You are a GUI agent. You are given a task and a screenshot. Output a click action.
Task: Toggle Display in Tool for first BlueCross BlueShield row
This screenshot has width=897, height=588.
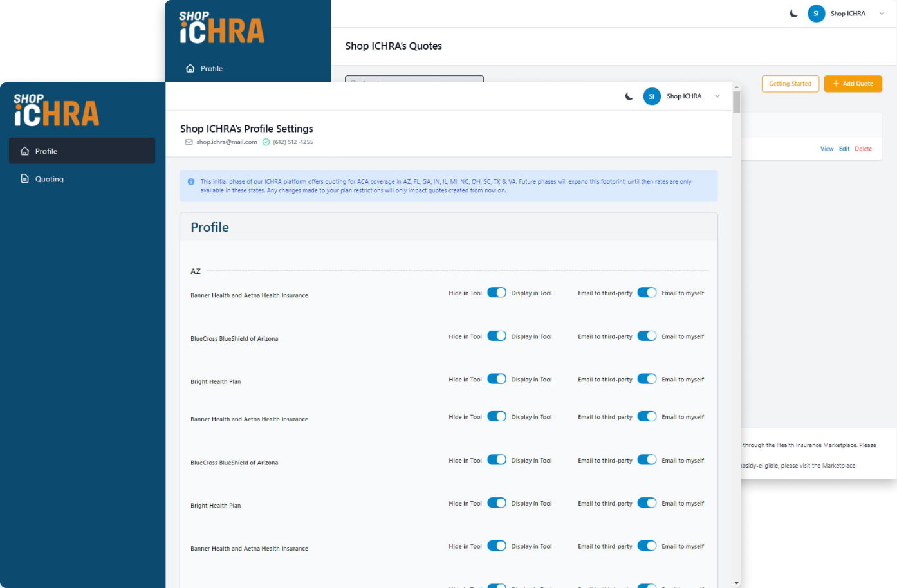coord(497,336)
